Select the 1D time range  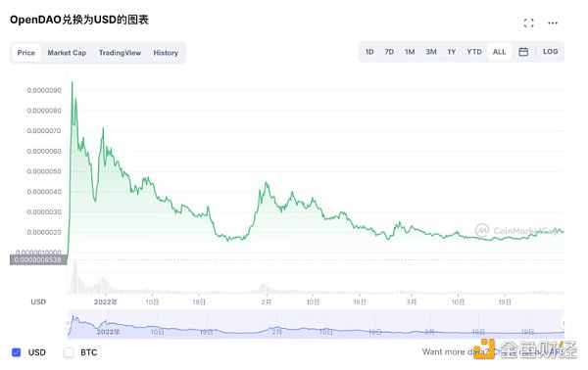pos(369,52)
